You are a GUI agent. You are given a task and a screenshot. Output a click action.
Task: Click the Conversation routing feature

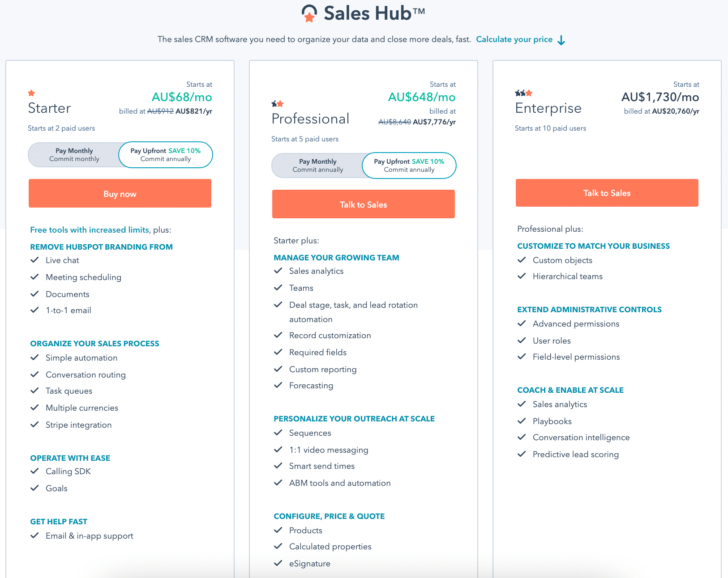(86, 375)
